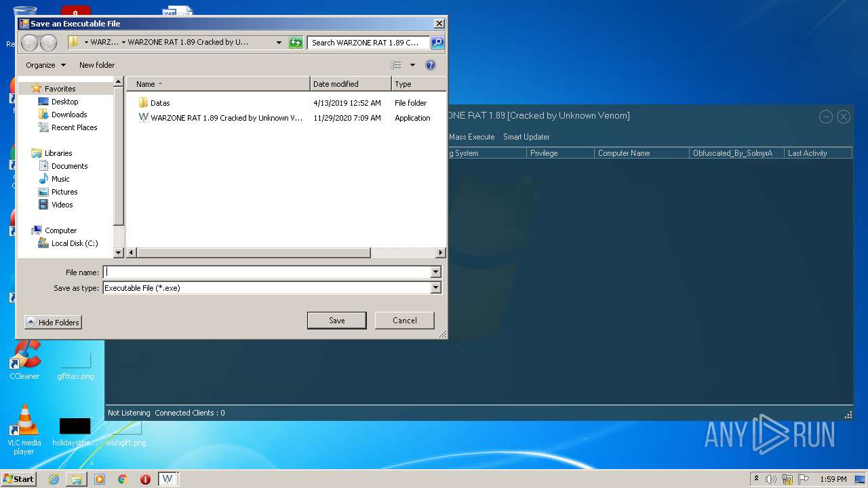Open Windows Media Player from the taskbar
868x488 pixels.
point(100,479)
